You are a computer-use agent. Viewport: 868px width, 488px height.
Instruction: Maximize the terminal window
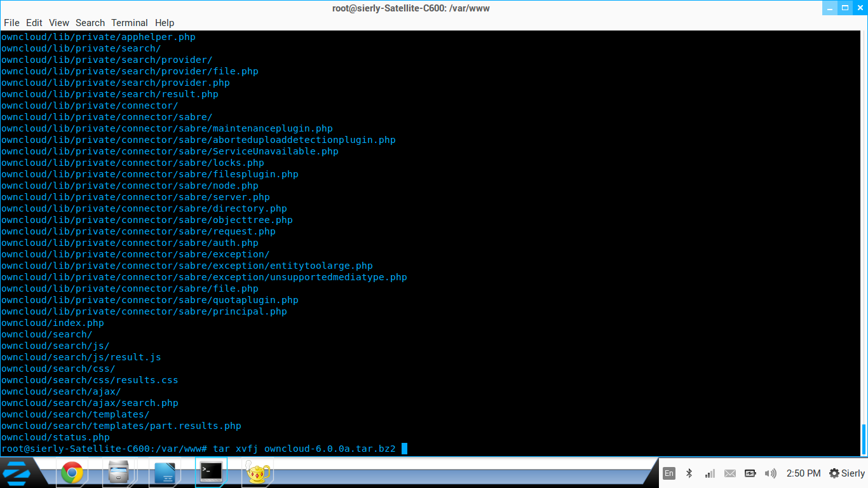tap(844, 8)
